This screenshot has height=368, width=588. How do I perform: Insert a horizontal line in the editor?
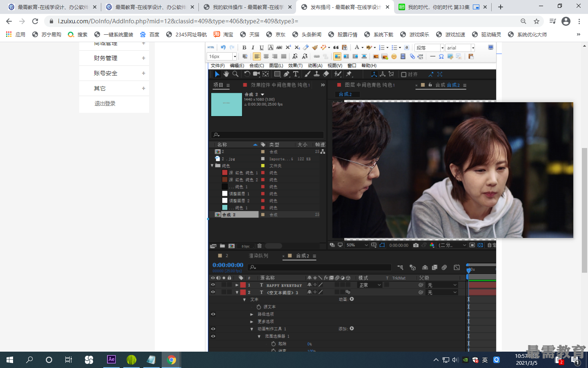432,56
